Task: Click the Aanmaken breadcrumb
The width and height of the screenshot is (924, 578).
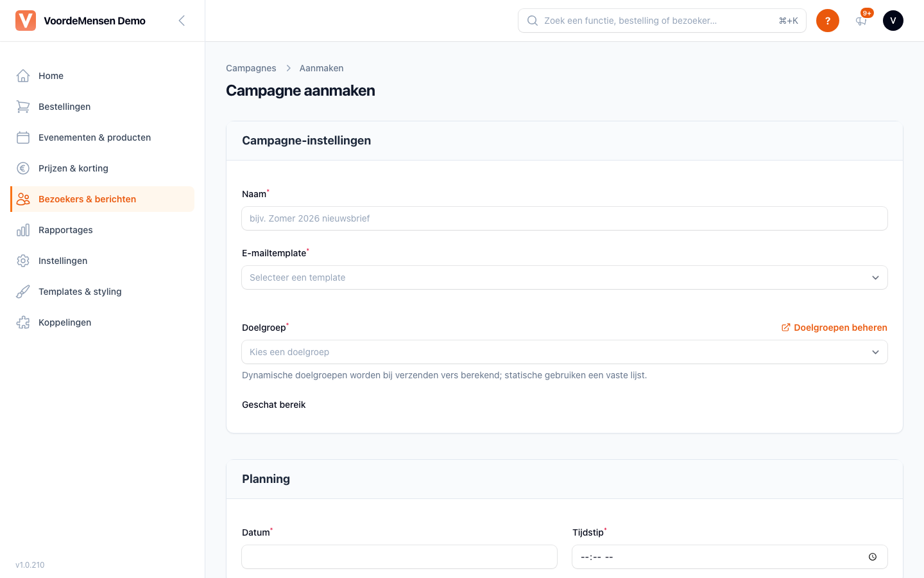Action: coord(321,68)
